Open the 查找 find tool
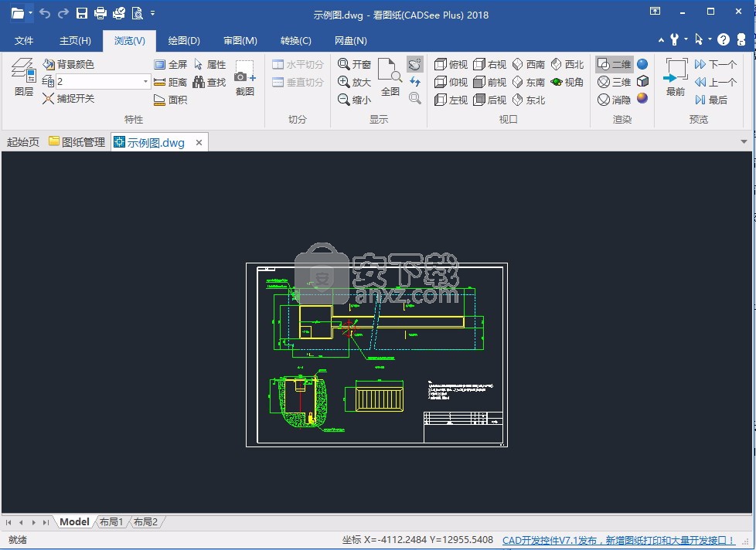756x550 pixels. [x=209, y=82]
